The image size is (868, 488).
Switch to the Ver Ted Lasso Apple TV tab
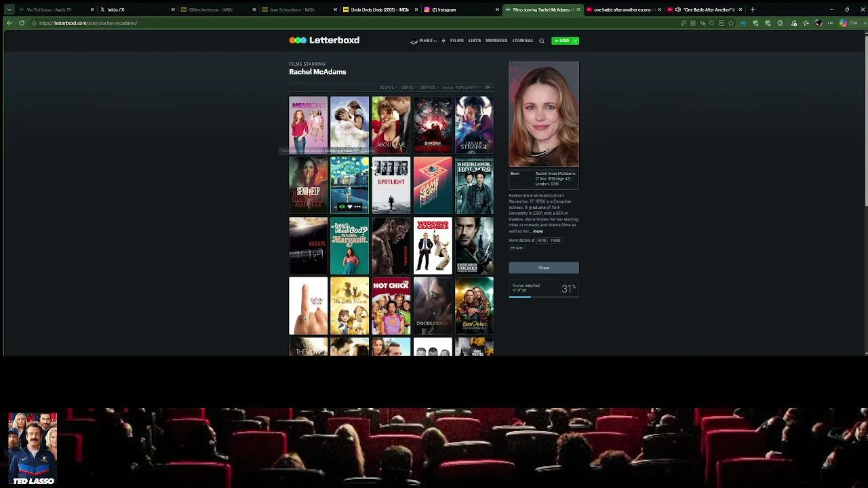[55, 9]
